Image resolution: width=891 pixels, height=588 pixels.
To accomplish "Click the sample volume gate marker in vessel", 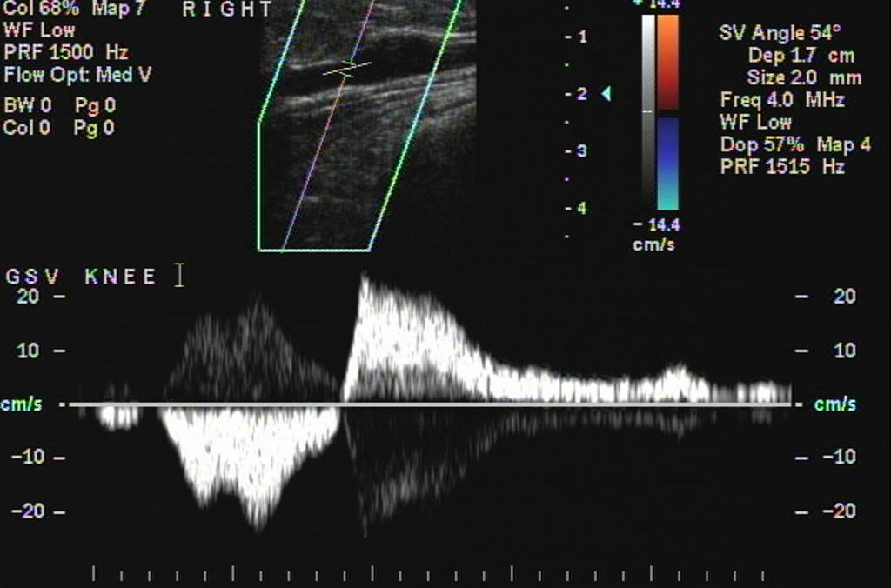I will tap(347, 70).
